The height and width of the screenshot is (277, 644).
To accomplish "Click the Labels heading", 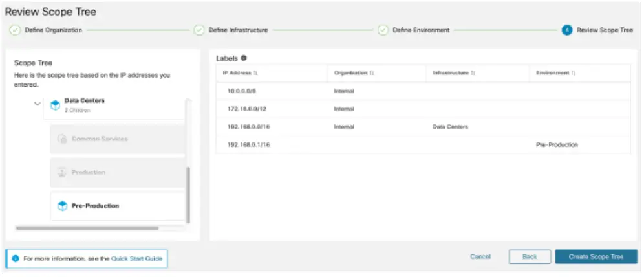I will (227, 58).
